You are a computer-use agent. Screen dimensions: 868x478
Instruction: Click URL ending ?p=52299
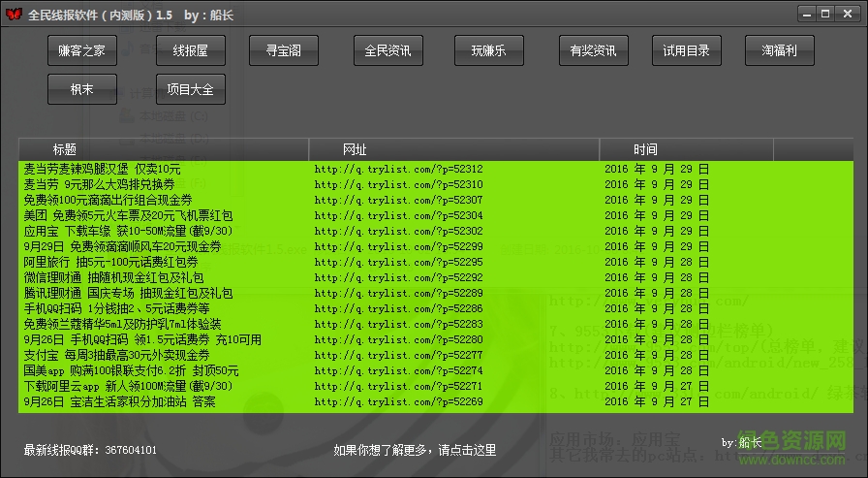(398, 246)
